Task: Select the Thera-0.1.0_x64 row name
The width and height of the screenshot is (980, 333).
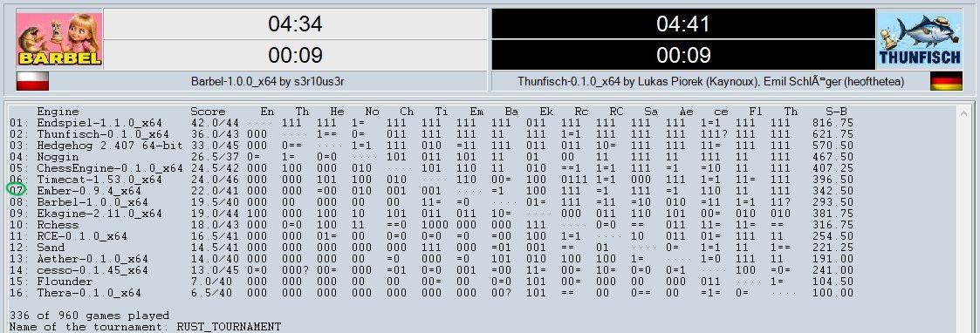Action: tap(89, 292)
